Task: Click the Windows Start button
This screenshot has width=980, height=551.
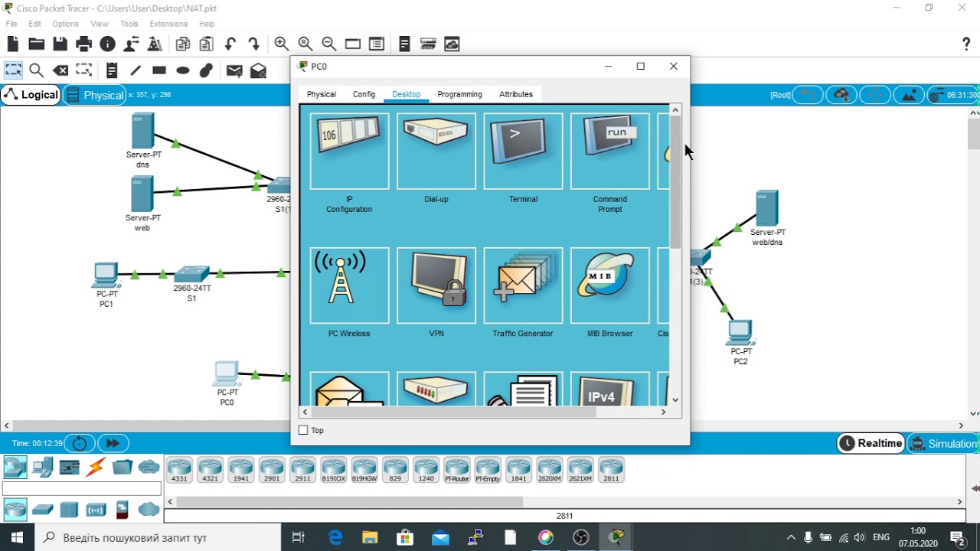Action: pos(17,537)
